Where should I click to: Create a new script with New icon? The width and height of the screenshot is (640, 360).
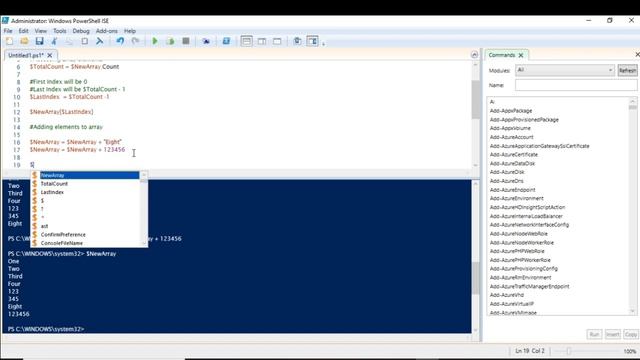(9, 41)
